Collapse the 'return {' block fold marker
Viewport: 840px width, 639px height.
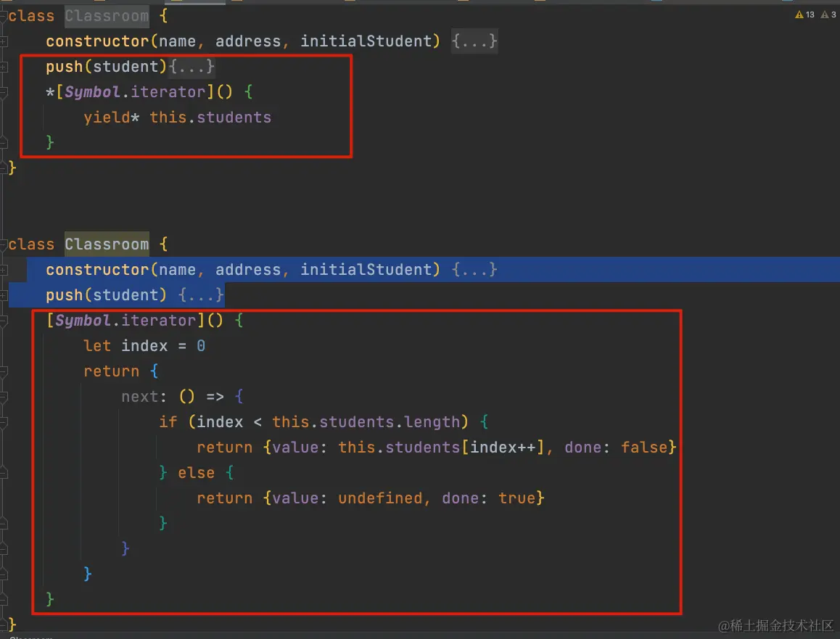[x=3, y=371]
